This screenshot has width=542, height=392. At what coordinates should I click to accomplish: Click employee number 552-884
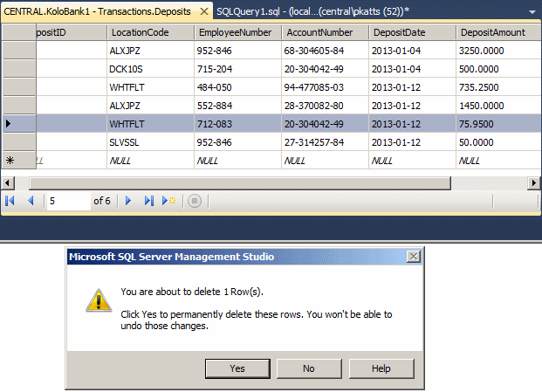(x=237, y=106)
